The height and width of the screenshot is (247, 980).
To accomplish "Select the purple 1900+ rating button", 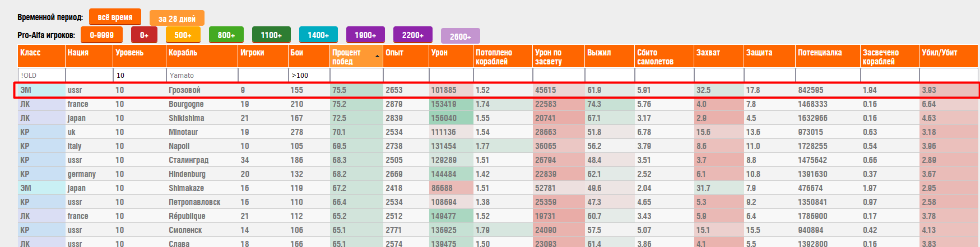I will (365, 35).
